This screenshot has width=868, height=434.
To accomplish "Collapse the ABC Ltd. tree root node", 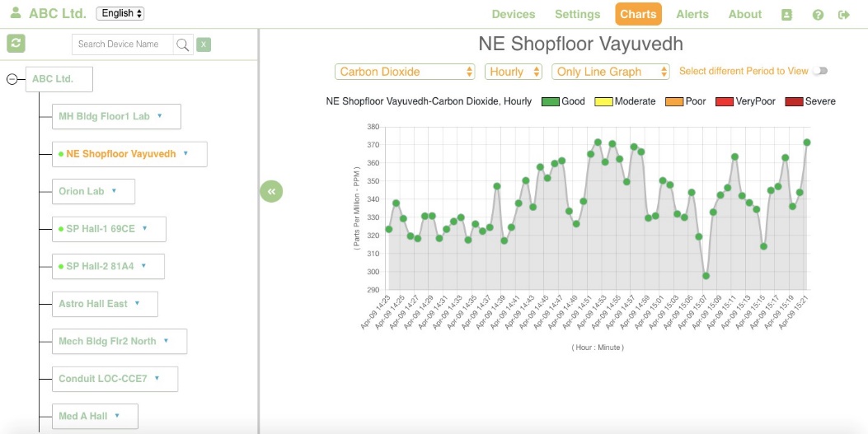I will (x=12, y=80).
